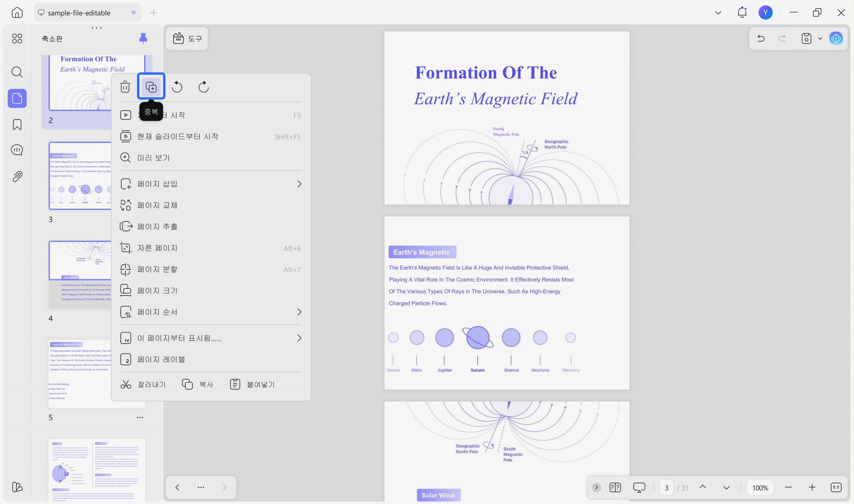The height and width of the screenshot is (504, 854).
Task: Go to next page down chevron
Action: (726, 488)
